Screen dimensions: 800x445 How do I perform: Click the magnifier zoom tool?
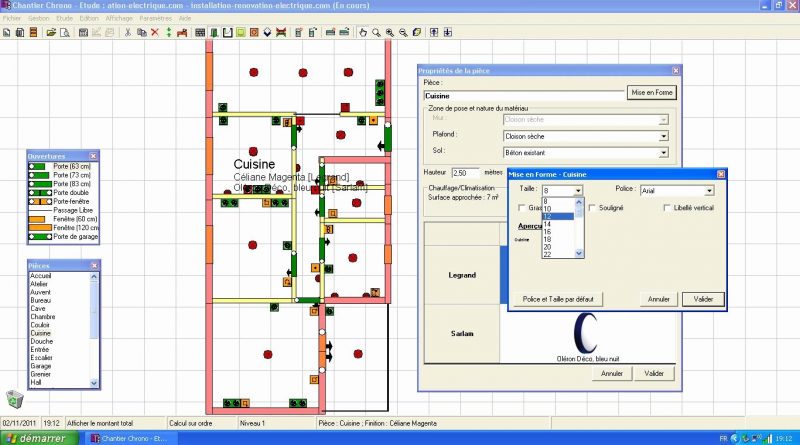(376, 32)
